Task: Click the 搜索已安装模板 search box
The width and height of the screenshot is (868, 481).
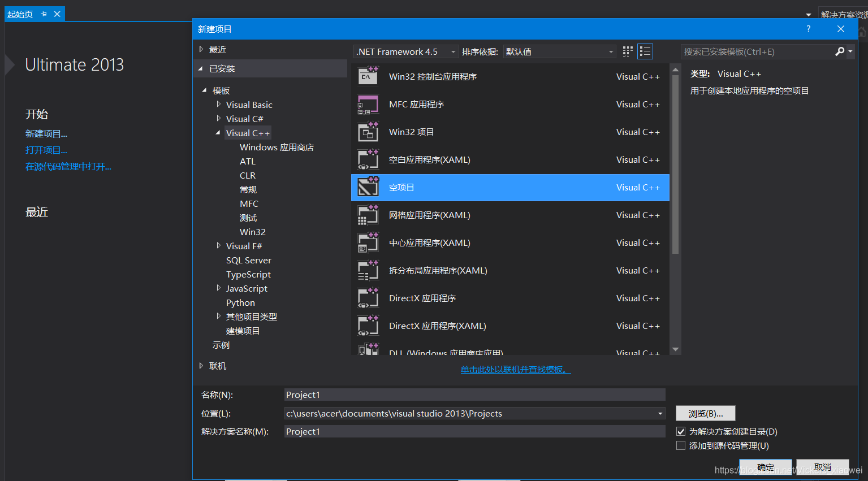Action: point(757,51)
